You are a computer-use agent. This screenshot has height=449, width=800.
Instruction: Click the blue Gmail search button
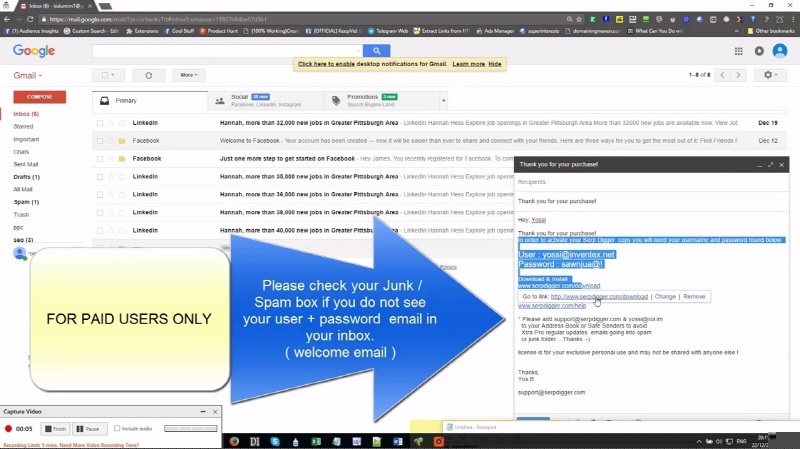point(377,51)
